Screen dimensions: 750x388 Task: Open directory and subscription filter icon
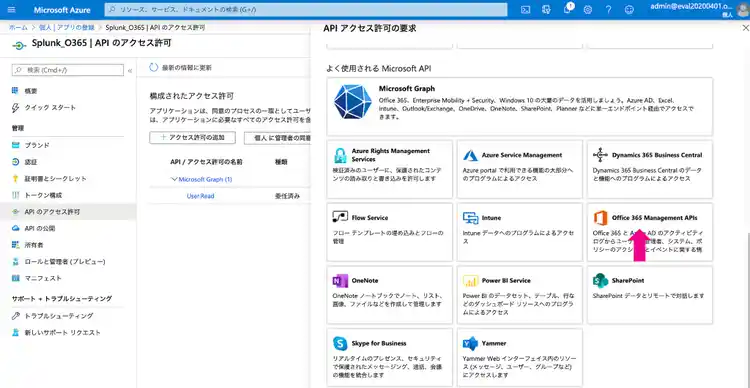click(x=546, y=10)
